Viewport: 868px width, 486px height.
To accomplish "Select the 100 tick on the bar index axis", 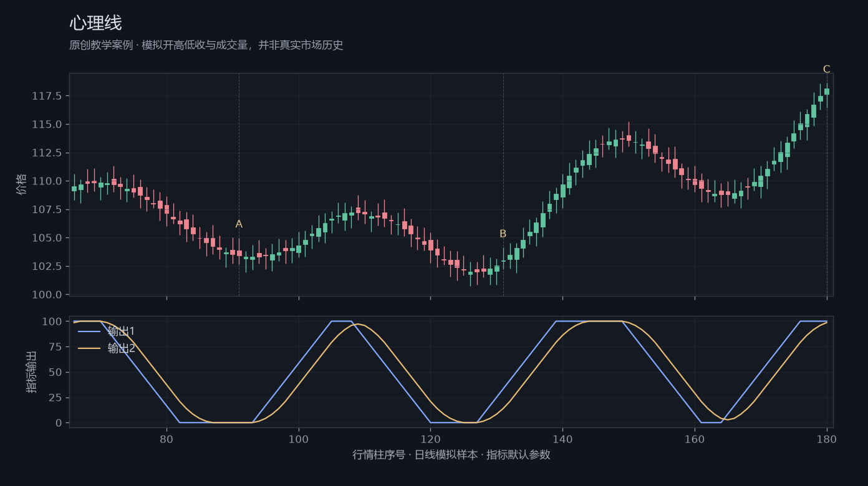I will 299,438.
